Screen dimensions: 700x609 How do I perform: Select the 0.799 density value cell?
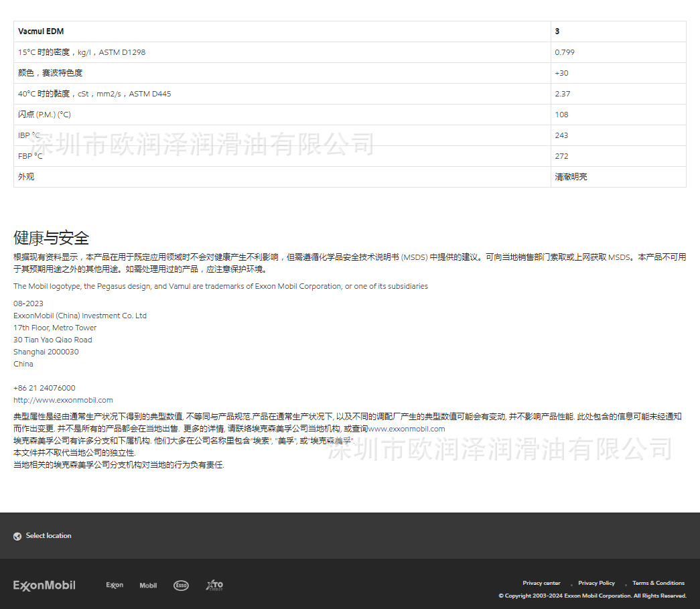(x=563, y=52)
